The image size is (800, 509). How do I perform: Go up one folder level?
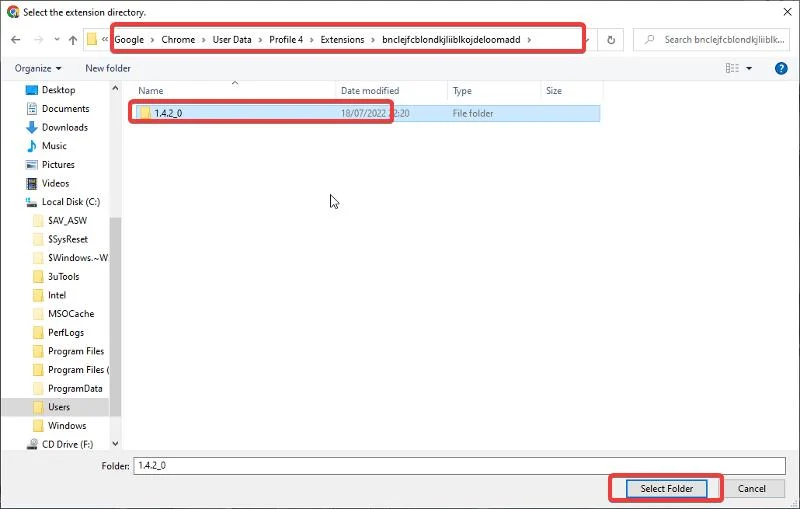pyautogui.click(x=73, y=40)
